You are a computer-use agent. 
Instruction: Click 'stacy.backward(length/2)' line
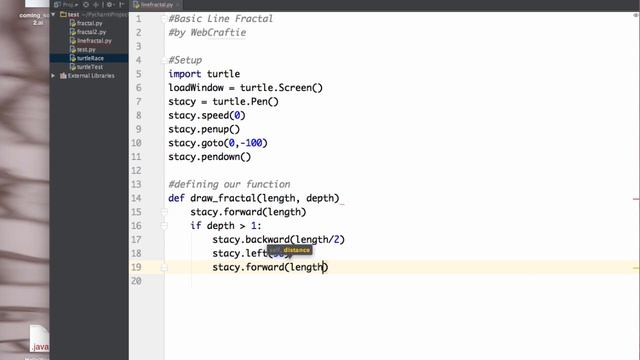click(x=278, y=240)
